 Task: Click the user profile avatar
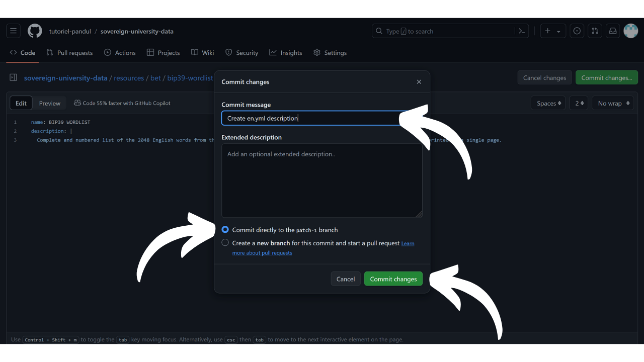630,31
